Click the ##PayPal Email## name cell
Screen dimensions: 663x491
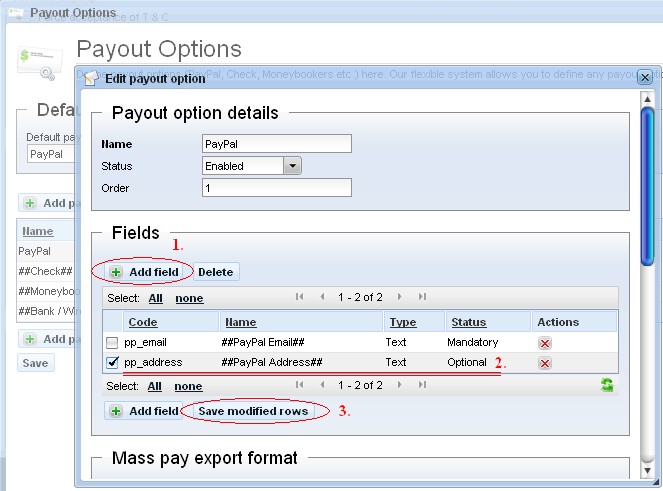[x=263, y=342]
